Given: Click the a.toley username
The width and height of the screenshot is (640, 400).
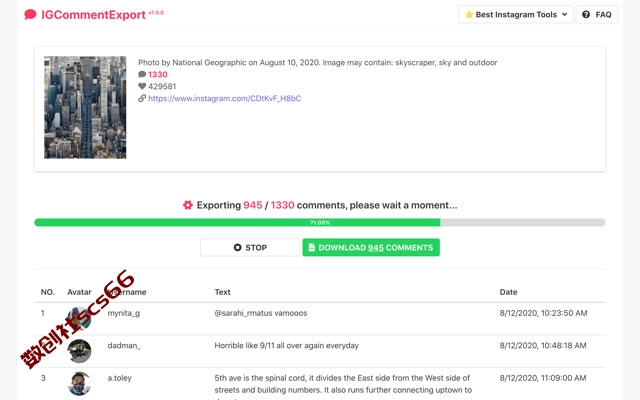Looking at the screenshot, I should tap(120, 378).
